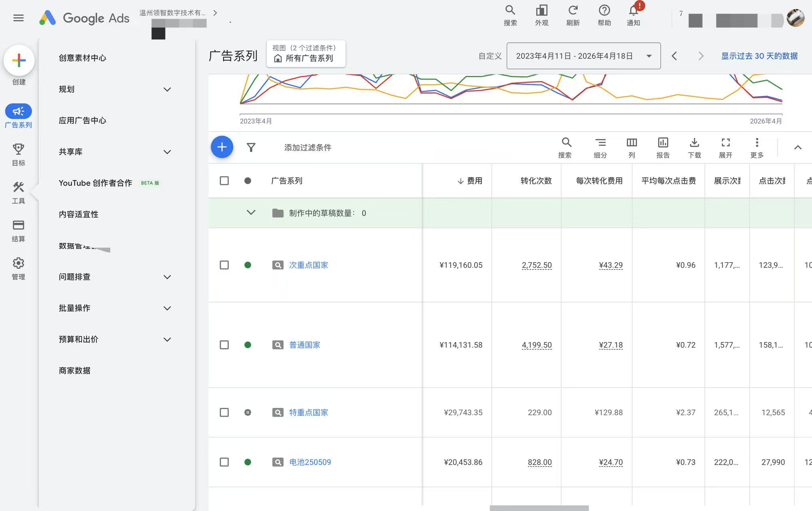Sort by the 每次转化费用 column header
812x511 pixels.
click(599, 181)
